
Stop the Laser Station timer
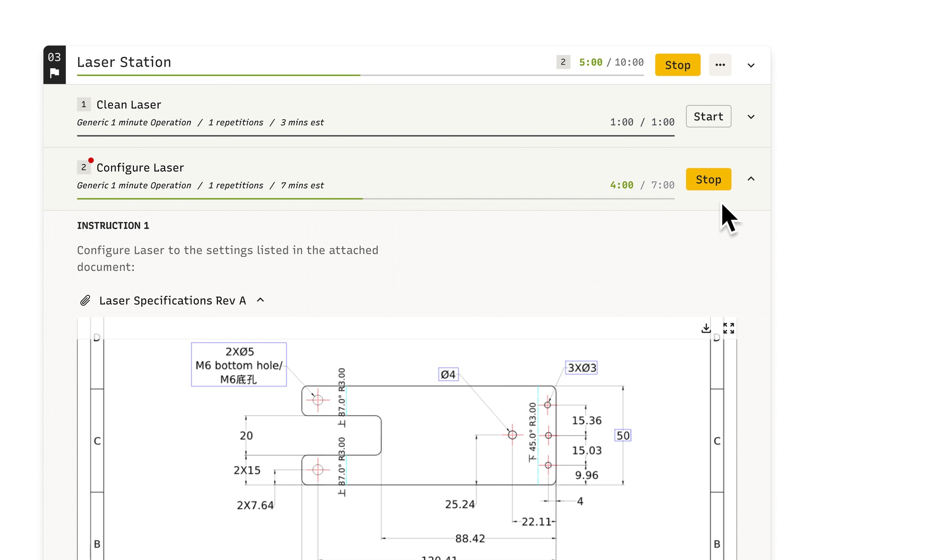[677, 65]
